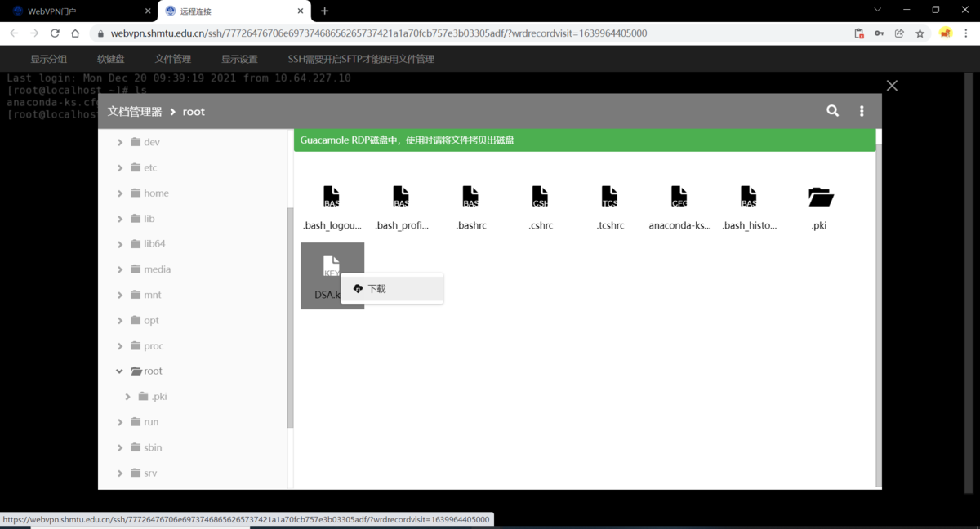Select the .bash_history file icon
The image size is (980, 529).
click(748, 198)
